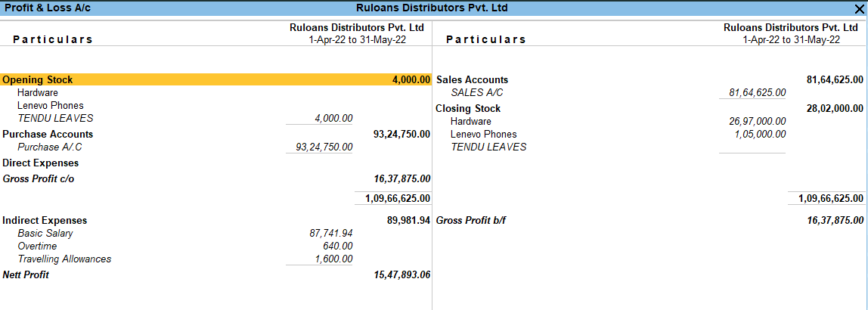Open the Purchase Accounts group
Viewport: 868px width, 310px height.
click(48, 134)
